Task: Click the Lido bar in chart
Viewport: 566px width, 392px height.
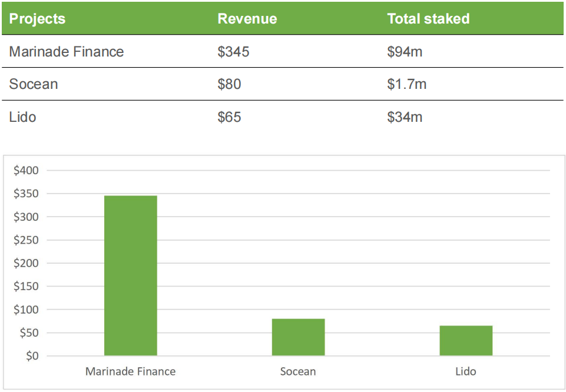Action: pos(466,340)
